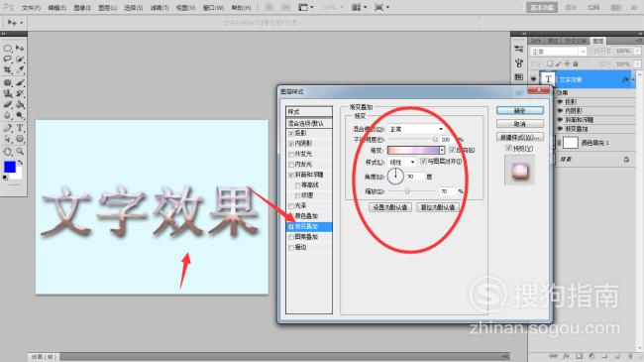Select the Paint Bucket tool

pos(20,104)
